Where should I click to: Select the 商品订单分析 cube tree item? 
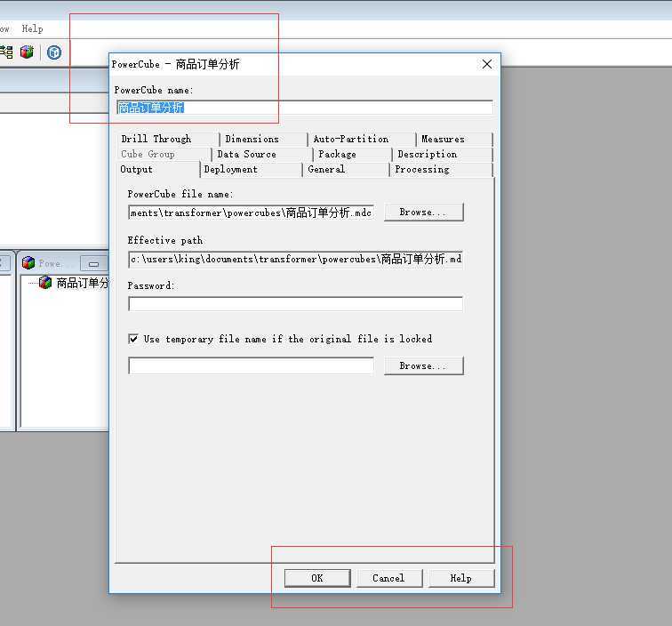click(x=74, y=283)
